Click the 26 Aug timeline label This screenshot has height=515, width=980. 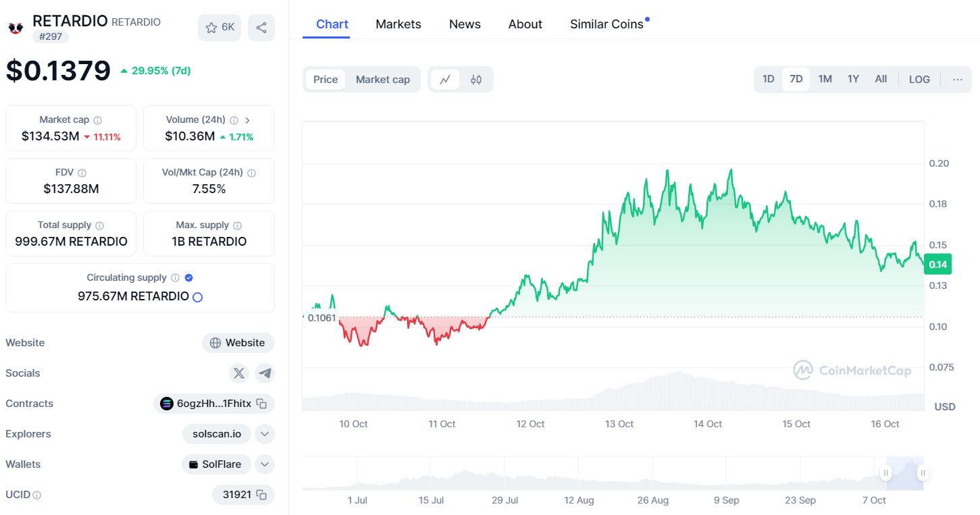click(x=652, y=500)
